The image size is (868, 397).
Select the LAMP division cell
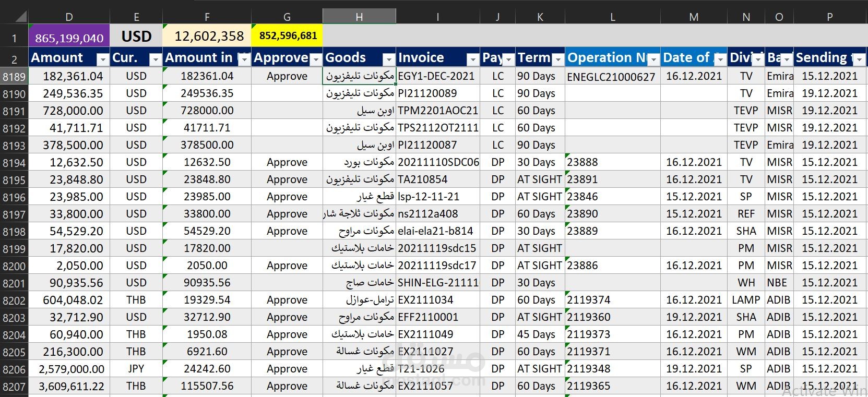coord(746,300)
